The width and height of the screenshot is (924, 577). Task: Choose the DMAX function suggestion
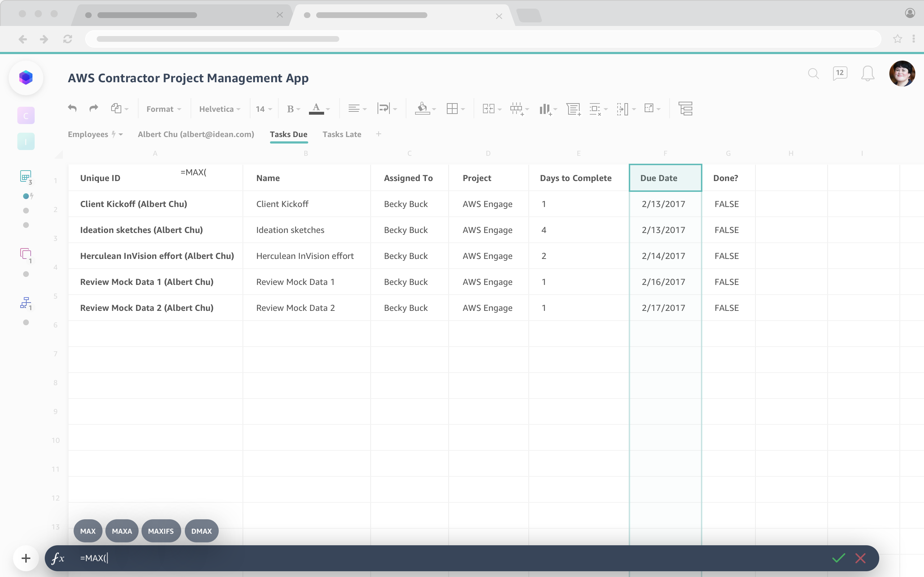(x=201, y=531)
